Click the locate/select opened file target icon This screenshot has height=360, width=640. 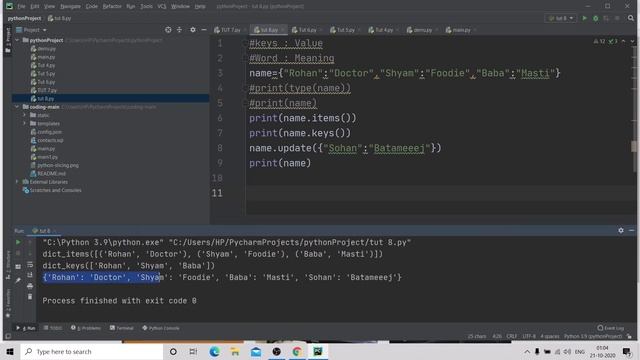coord(168,30)
